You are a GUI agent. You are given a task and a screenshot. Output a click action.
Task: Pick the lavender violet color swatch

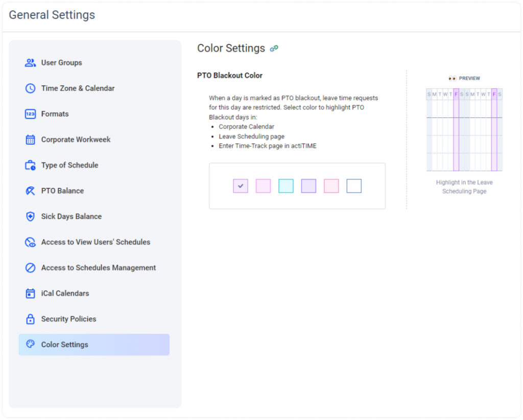[308, 186]
